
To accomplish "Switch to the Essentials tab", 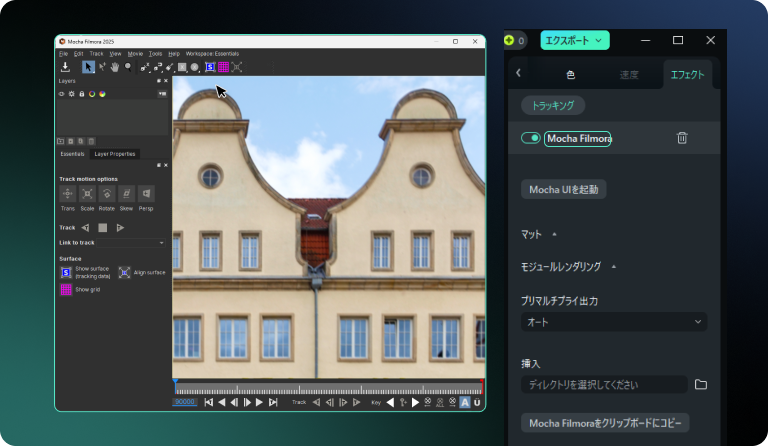I will [72, 154].
